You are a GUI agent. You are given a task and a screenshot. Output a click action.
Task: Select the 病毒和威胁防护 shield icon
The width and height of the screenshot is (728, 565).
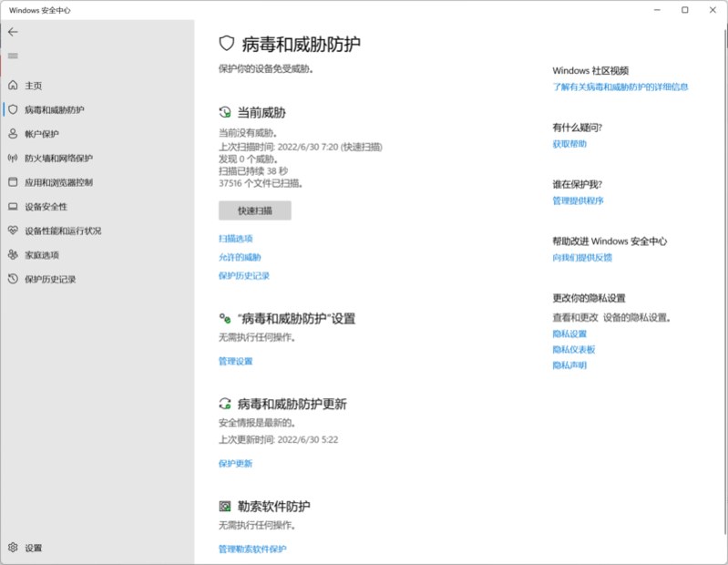[13, 109]
